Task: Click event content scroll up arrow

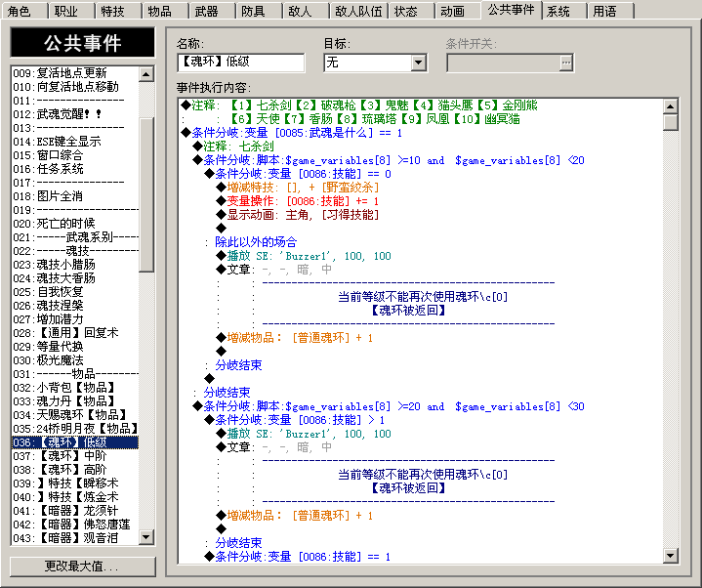Action: (x=670, y=106)
